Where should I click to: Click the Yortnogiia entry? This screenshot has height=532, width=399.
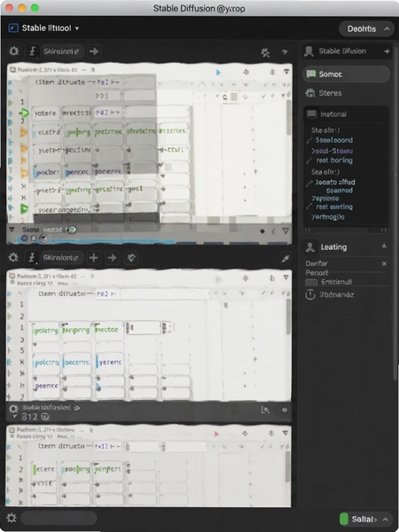pyautogui.click(x=328, y=217)
